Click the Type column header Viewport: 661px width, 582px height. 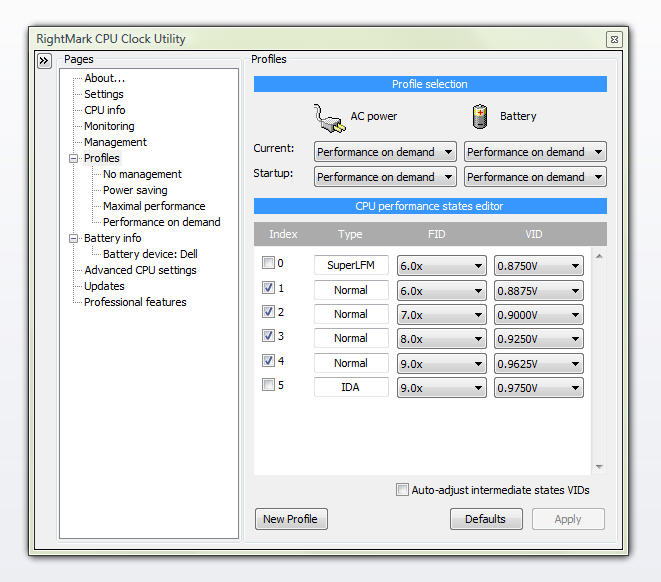350,234
